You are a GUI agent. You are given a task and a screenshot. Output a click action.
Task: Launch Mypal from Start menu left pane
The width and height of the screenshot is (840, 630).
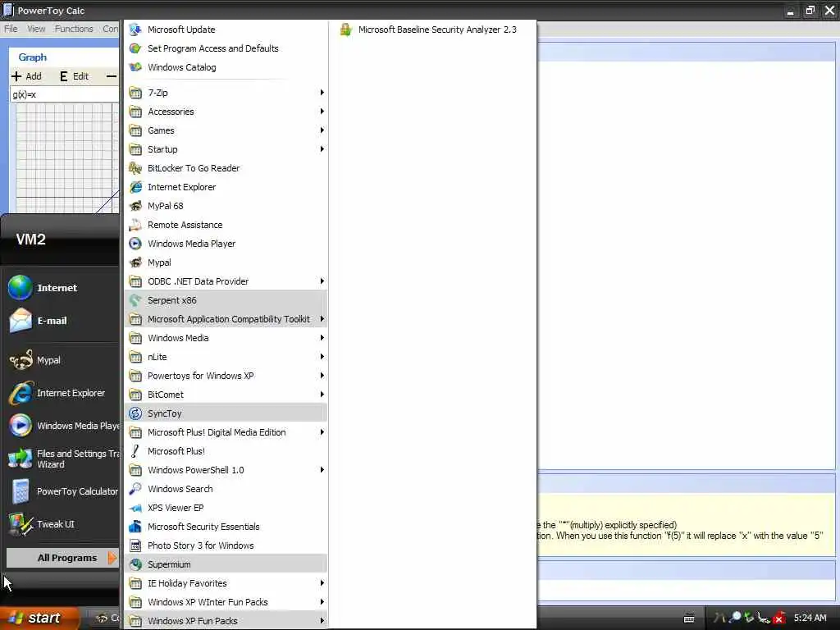pos(62,360)
